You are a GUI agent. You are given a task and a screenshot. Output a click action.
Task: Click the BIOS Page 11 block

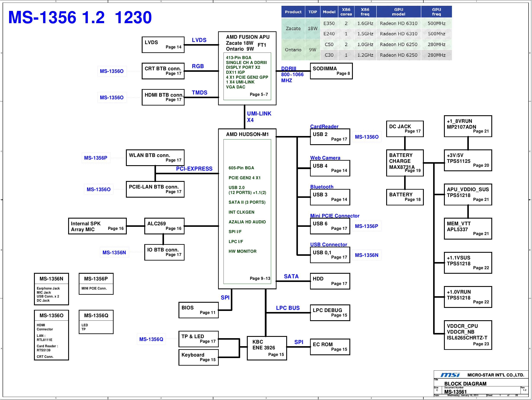[198, 310]
